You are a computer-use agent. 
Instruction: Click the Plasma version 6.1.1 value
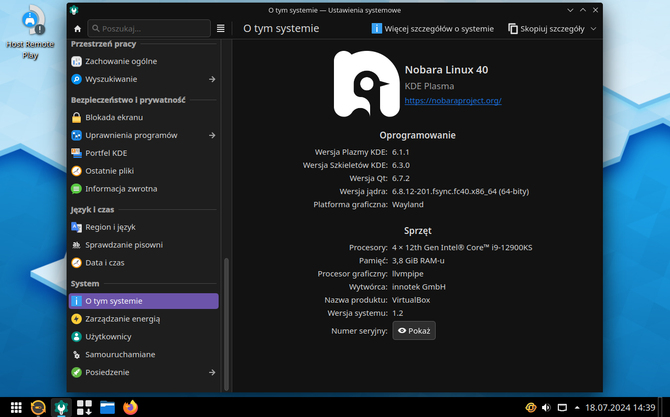[400, 152]
